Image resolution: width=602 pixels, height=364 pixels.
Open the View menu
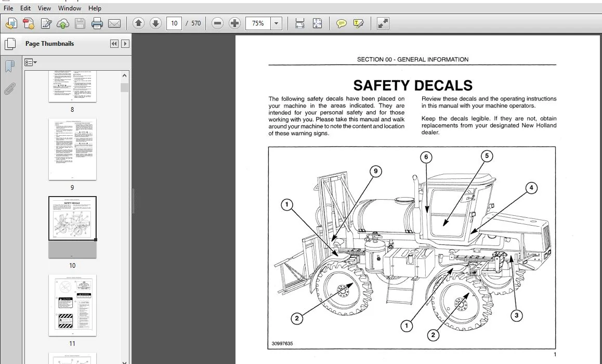pos(44,8)
